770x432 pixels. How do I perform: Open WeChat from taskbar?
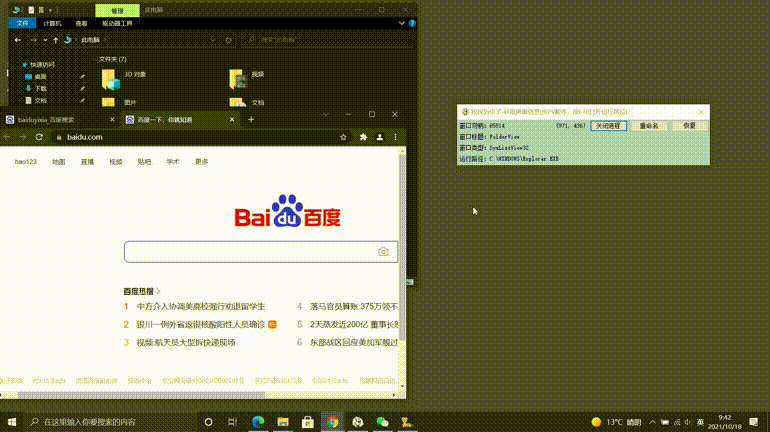(383, 422)
